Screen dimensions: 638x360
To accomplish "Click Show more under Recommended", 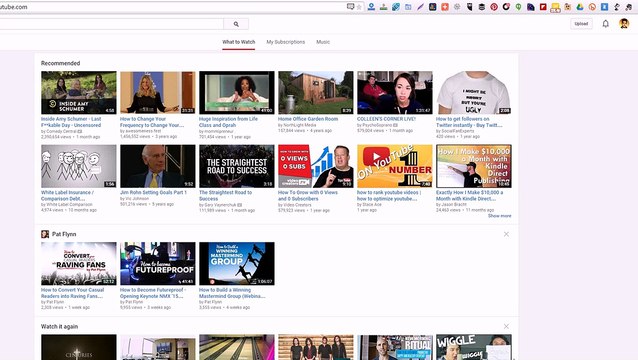I will coord(500,216).
